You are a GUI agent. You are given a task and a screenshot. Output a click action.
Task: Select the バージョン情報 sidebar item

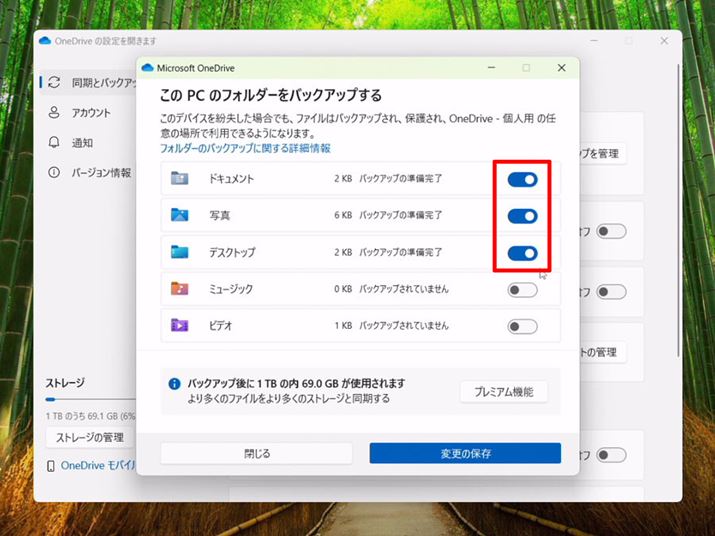point(101,173)
